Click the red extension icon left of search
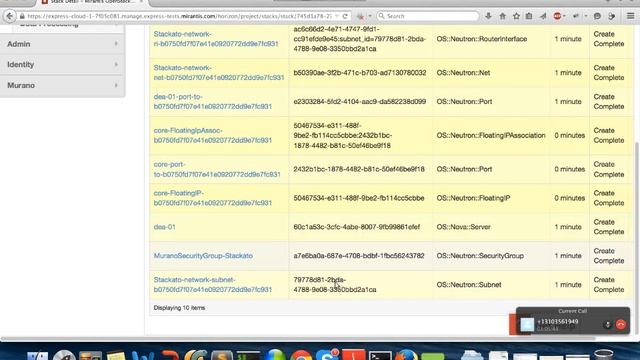640x360 pixels. click(360, 16)
